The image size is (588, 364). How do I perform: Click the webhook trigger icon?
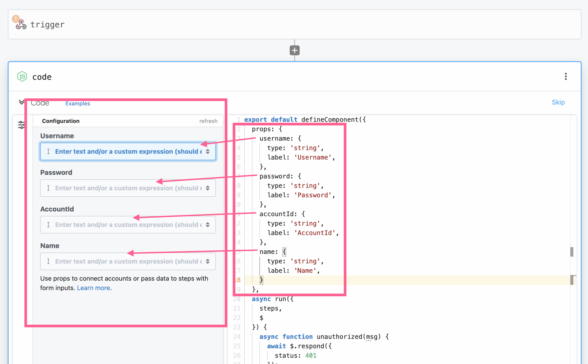[21, 25]
